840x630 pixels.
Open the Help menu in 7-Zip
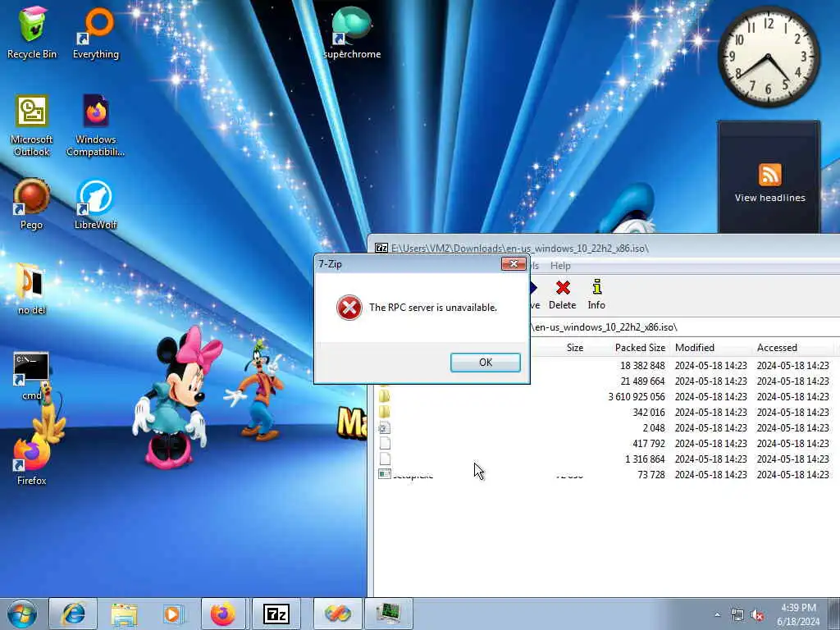560,266
